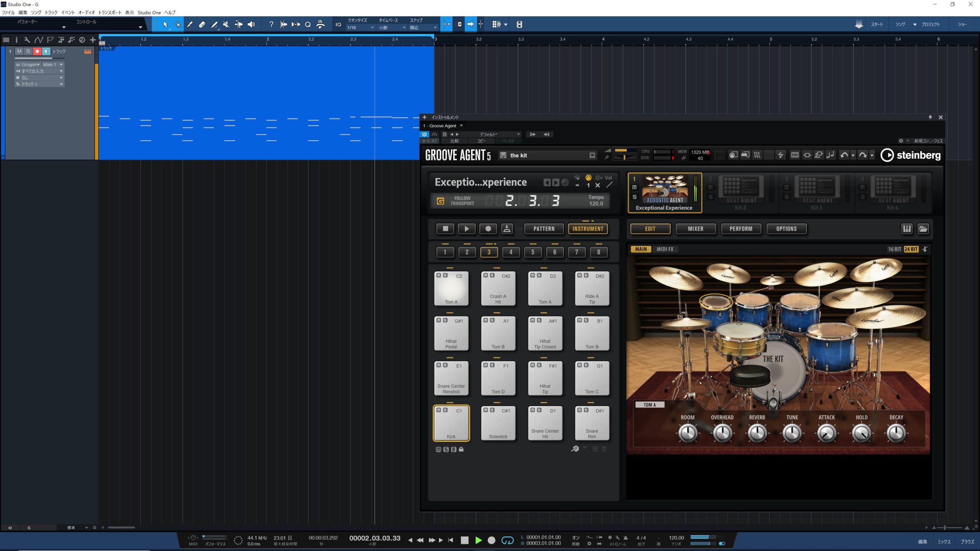Select the Arrow tool in Studio One toolbar
Screen dimensions: 980x551
point(165,24)
